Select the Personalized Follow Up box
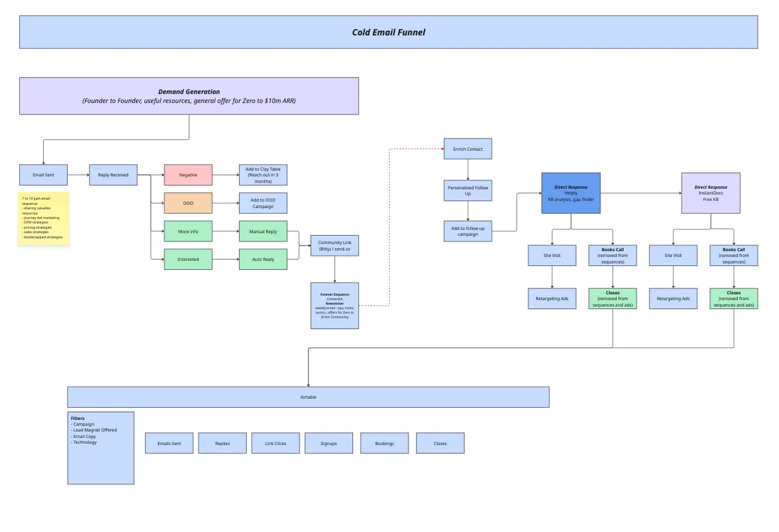Image resolution: width=779 pixels, height=532 pixels. pyautogui.click(x=468, y=191)
